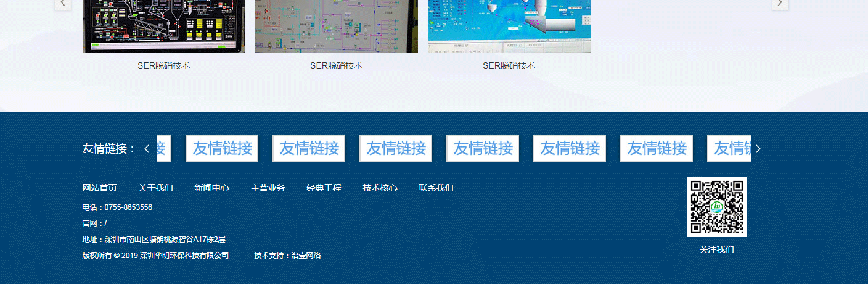Click the 友情链接： heading label
This screenshot has height=284, width=868.
109,149
